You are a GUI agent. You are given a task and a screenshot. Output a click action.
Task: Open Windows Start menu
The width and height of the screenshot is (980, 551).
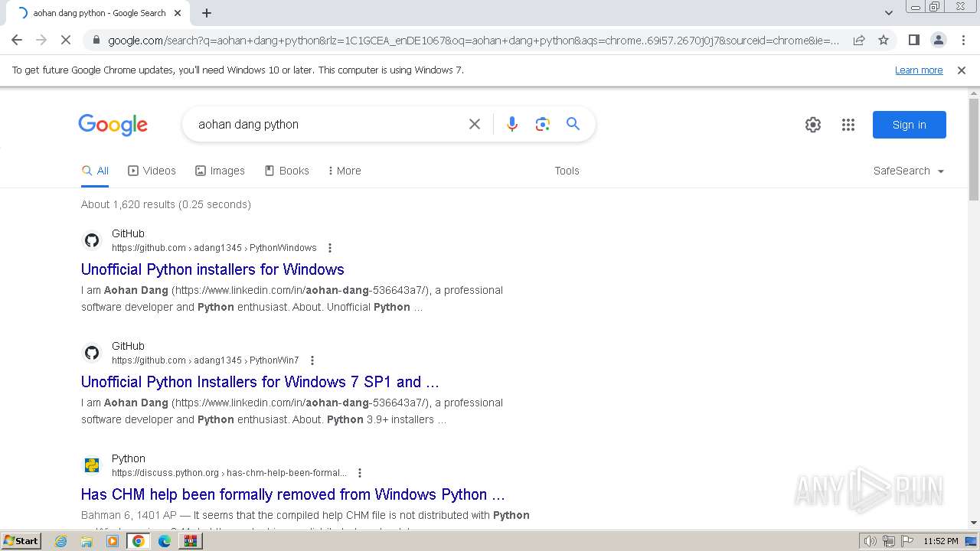point(21,541)
